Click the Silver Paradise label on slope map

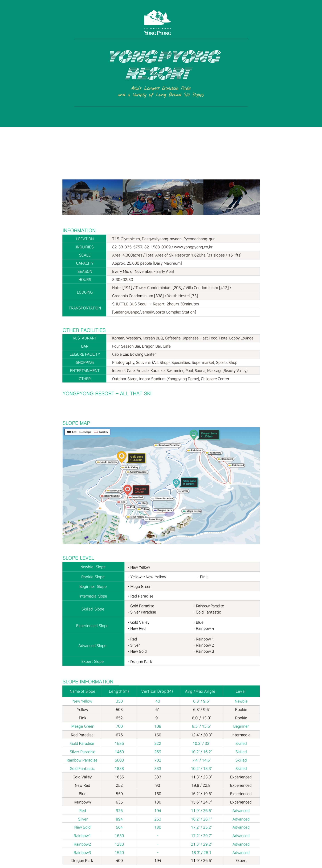click(x=162, y=498)
